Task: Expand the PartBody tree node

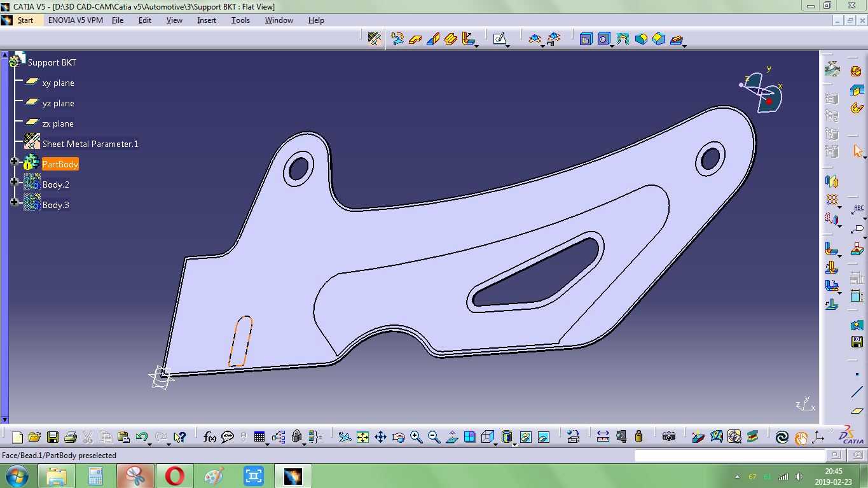Action: [15, 162]
